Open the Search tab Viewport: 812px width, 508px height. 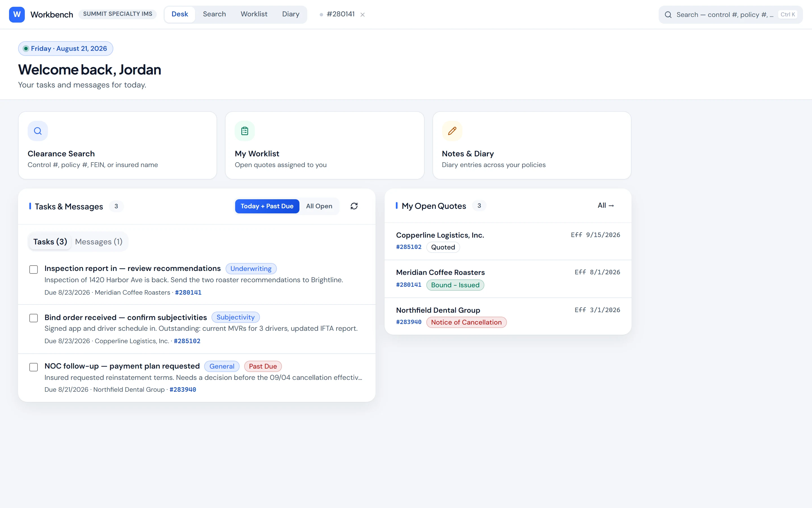pos(214,14)
